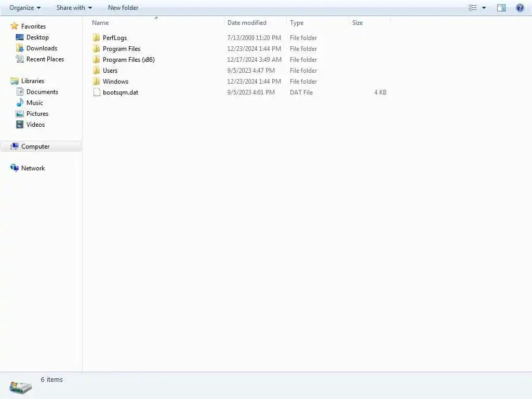This screenshot has width=532, height=399.
Task: Click the 6 items status text
Action: [x=51, y=379]
